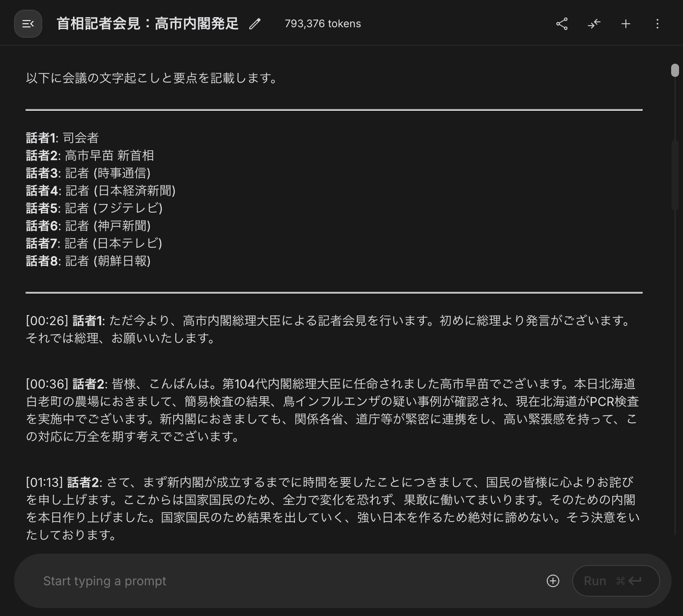Screen dimensions: 683x616
Task: Select the 話者1 司会者 speaker line
Action: [x=62, y=138]
